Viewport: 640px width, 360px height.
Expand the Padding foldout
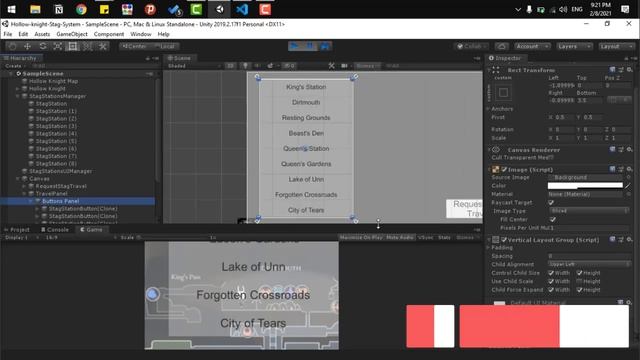click(488, 248)
